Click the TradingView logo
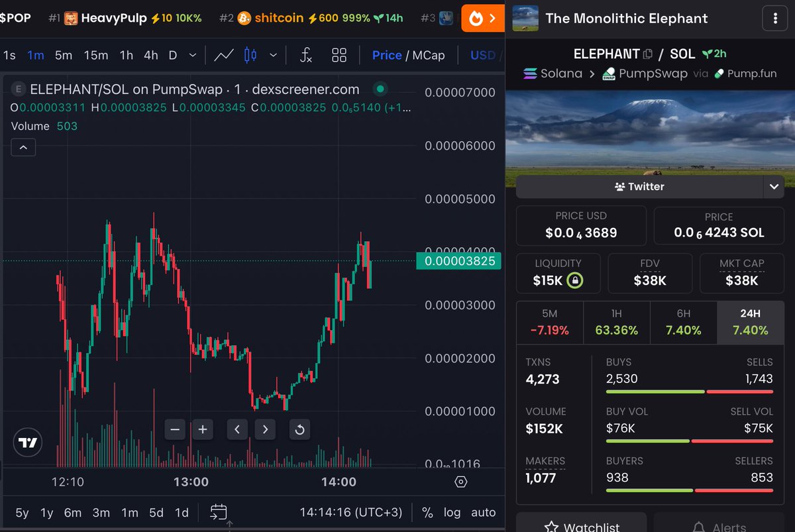 coord(28,443)
